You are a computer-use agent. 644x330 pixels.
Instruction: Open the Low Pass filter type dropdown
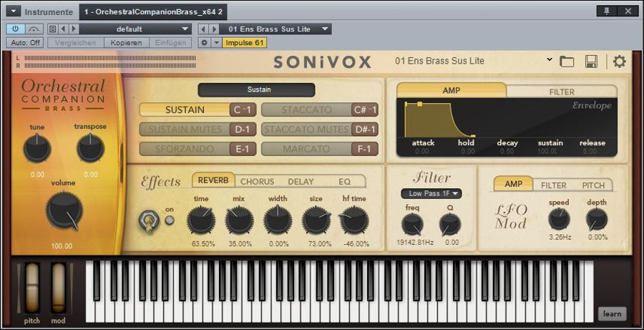coord(431,193)
